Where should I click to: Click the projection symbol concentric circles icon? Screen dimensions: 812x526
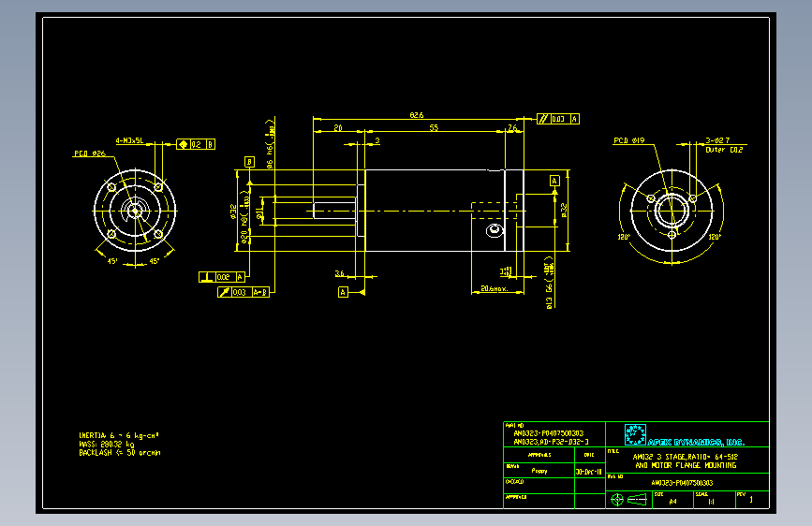617,500
